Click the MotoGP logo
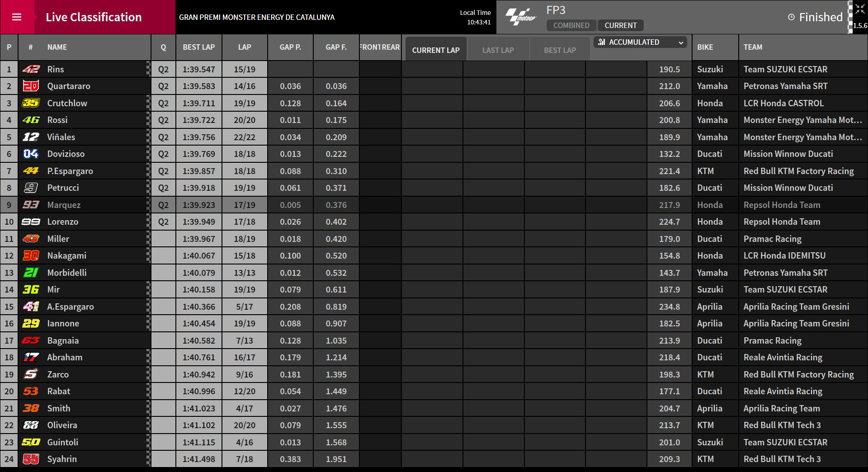This screenshot has width=868, height=472. (521, 17)
